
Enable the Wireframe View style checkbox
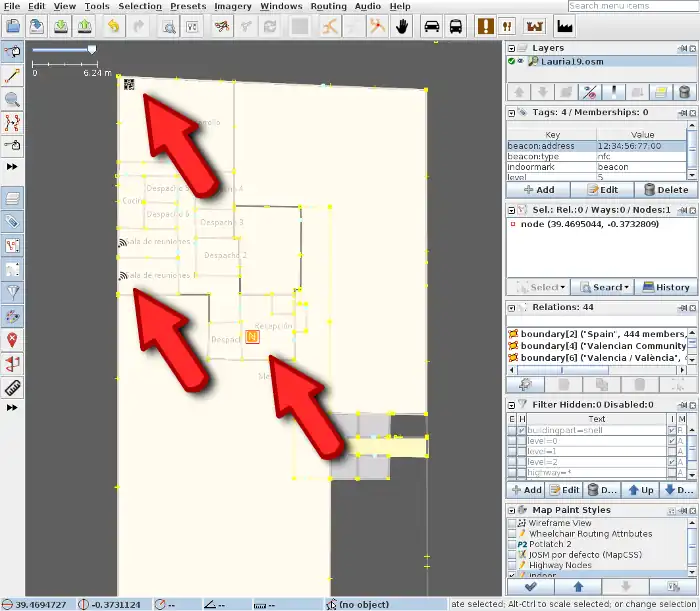click(x=512, y=523)
